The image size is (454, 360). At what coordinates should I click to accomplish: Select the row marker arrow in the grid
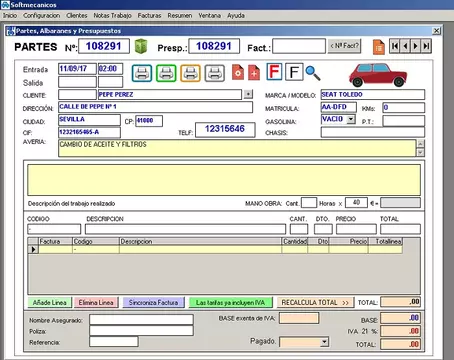pyautogui.click(x=33, y=249)
